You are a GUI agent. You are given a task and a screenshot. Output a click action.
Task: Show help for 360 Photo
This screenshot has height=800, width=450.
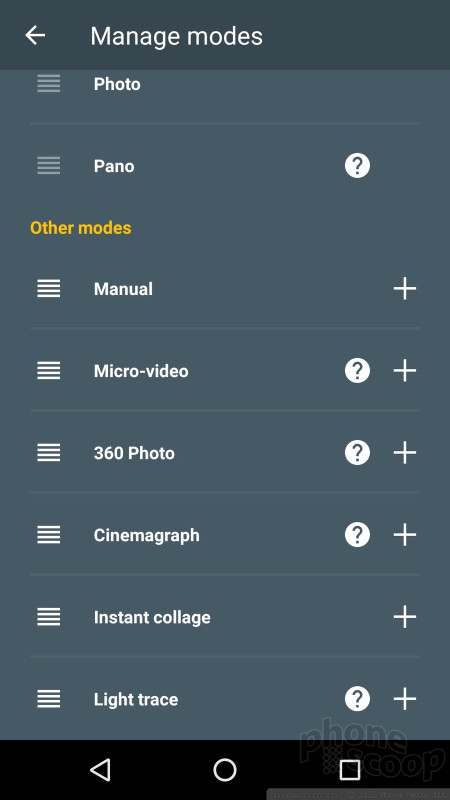click(x=357, y=453)
